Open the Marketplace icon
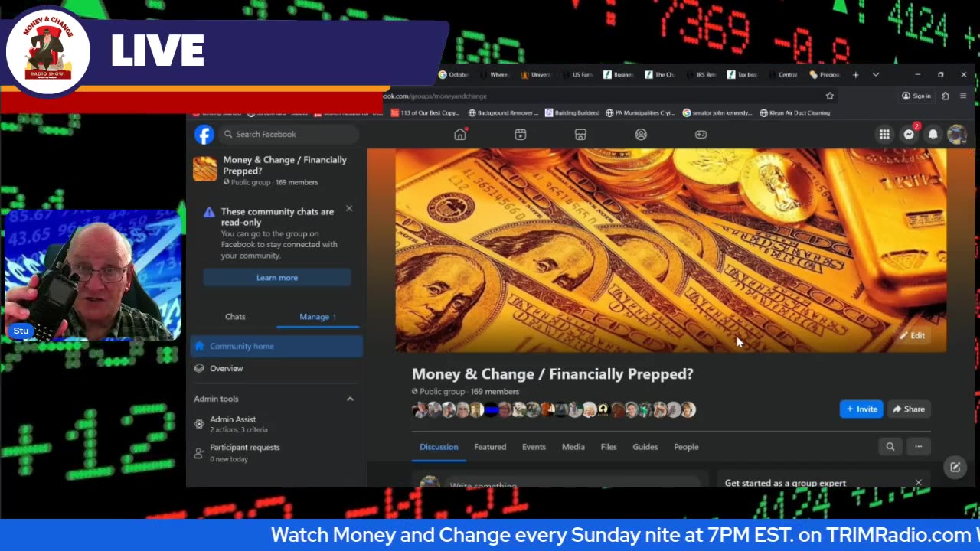980x551 pixels. pos(580,134)
